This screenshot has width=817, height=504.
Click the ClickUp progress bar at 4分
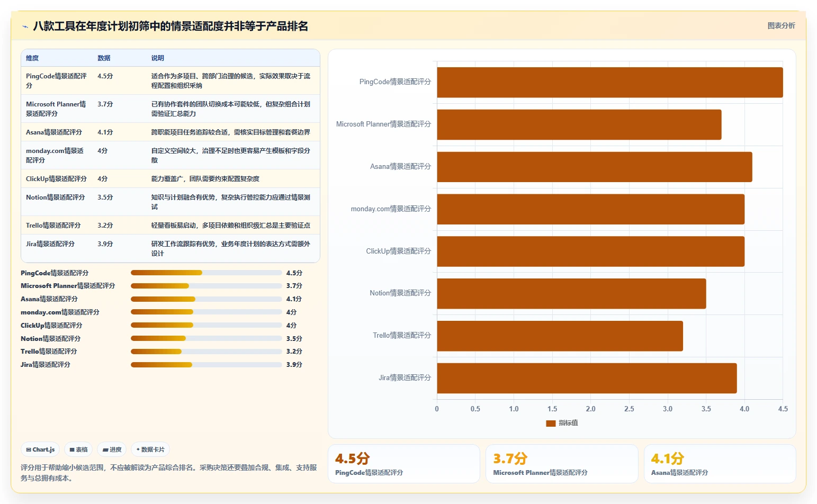pos(207,325)
